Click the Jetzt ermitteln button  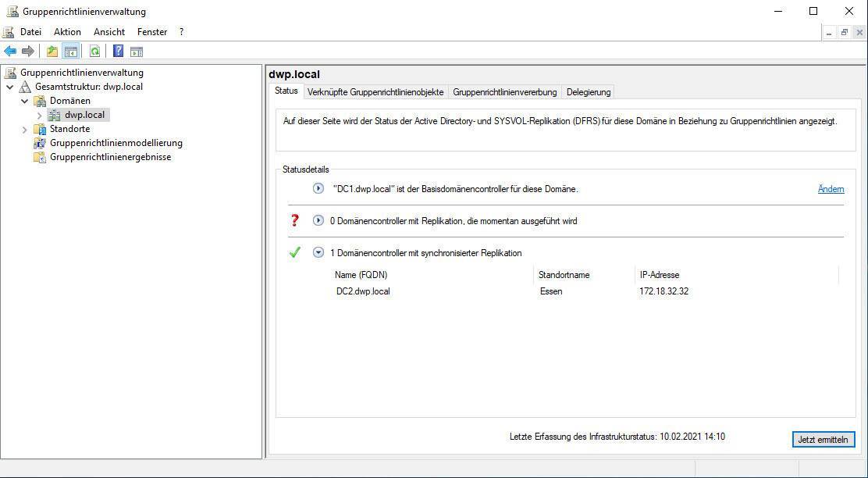(x=823, y=440)
